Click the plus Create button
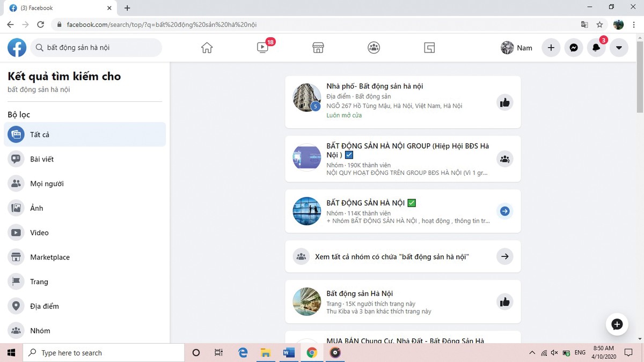The height and width of the screenshot is (362, 644). [551, 48]
